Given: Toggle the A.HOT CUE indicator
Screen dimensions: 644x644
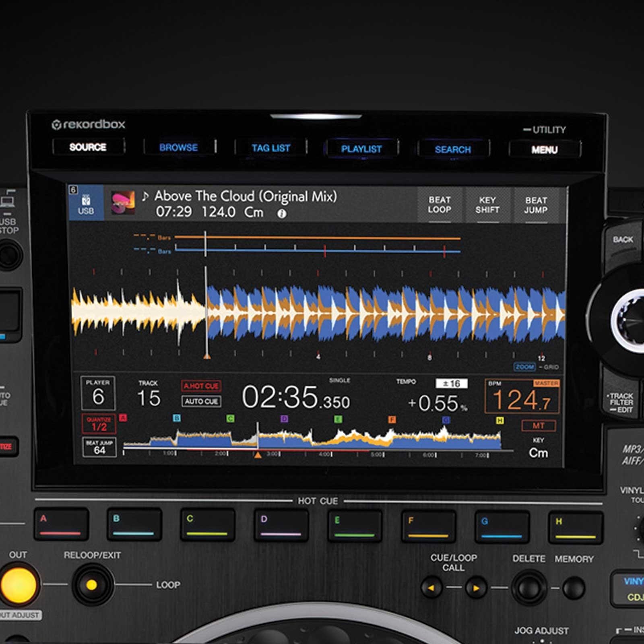Looking at the screenshot, I should click(201, 386).
